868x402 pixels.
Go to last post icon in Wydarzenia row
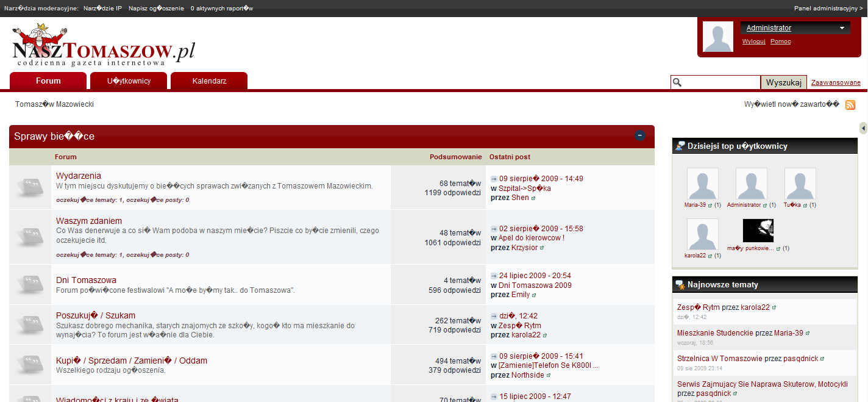pos(494,179)
